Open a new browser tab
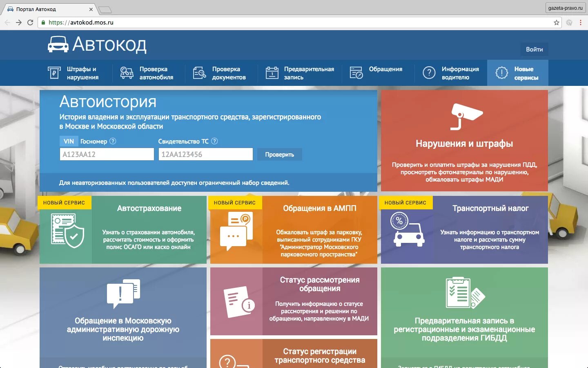Screen dimensions: 588x368 [x=105, y=10]
